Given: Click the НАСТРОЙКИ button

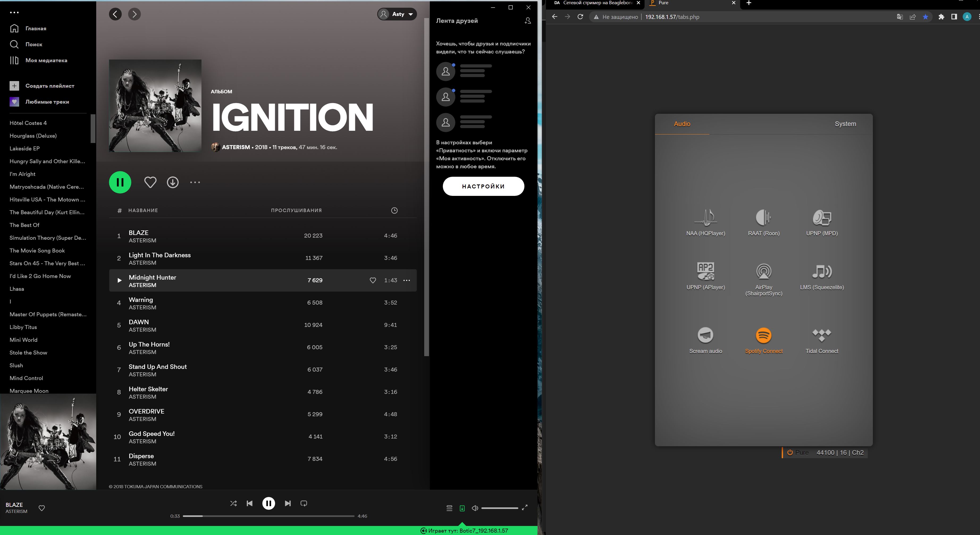Looking at the screenshot, I should [483, 186].
